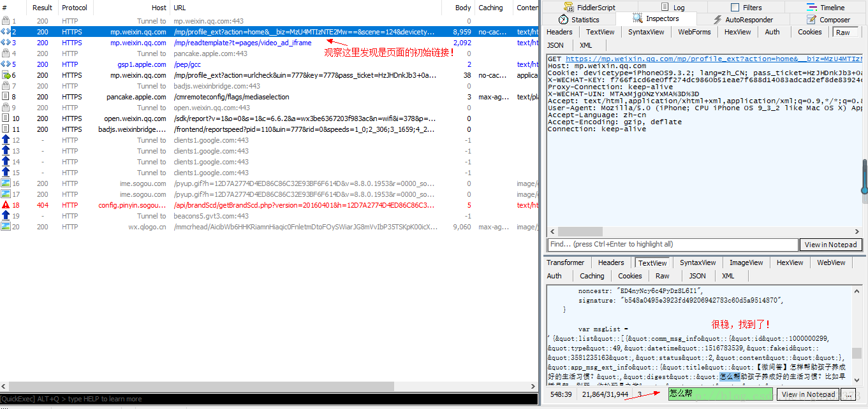This screenshot has height=409, width=868.
Task: Click the lock icon of session 4
Action: (6, 54)
